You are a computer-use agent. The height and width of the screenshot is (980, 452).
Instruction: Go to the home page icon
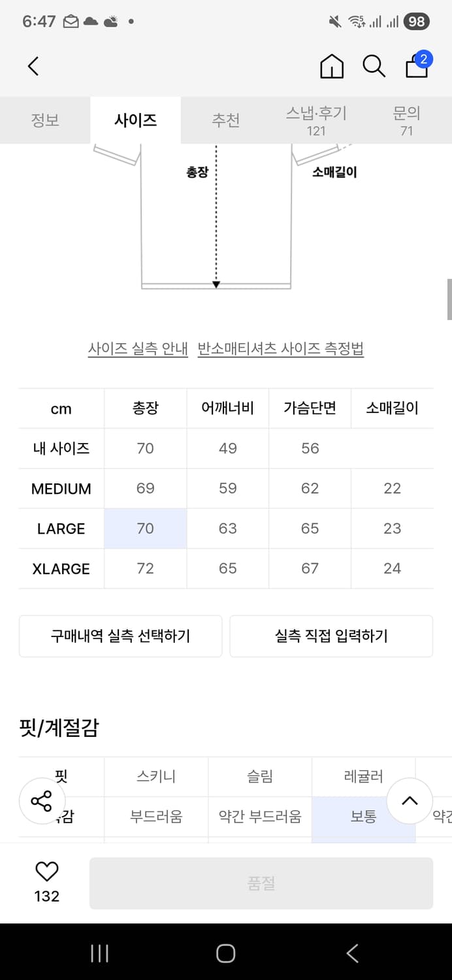(332, 66)
